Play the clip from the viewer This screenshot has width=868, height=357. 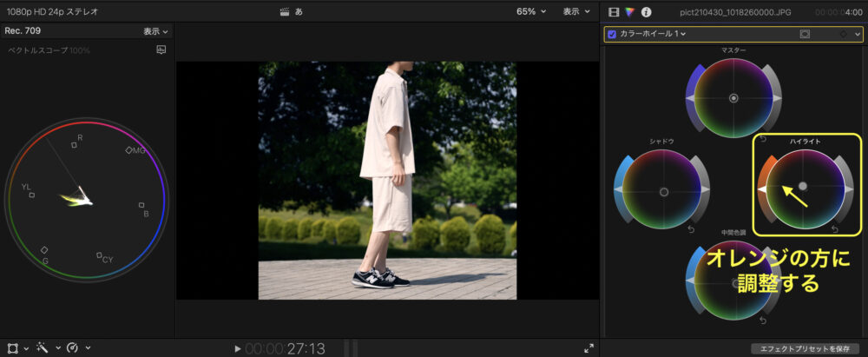(x=237, y=348)
